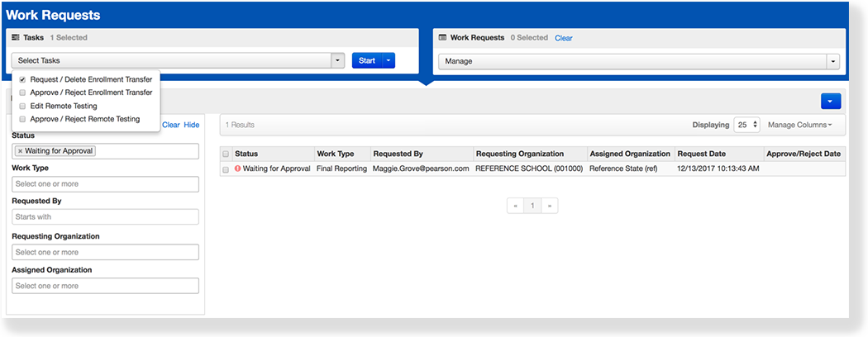Screen dimensions: 868x337
Task: Click the Requested By starts-with field
Action: 105,216
